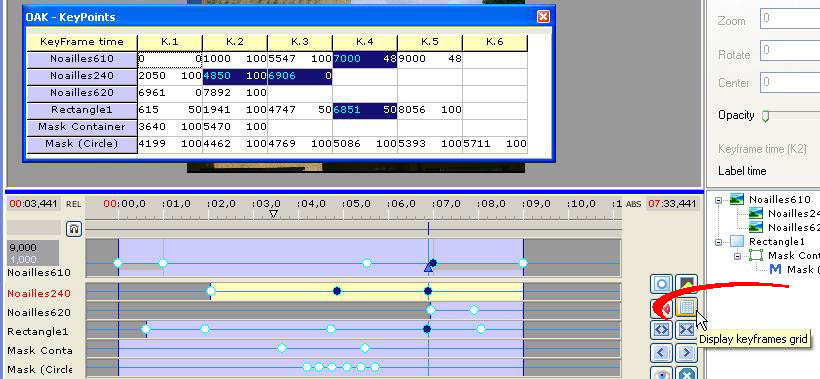
Task: Collapse the Rectangle1 tree node
Action: coord(719,242)
